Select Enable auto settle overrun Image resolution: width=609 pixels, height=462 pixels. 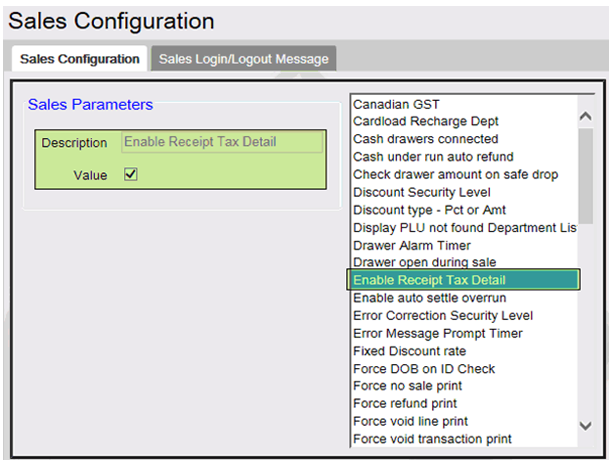click(429, 298)
